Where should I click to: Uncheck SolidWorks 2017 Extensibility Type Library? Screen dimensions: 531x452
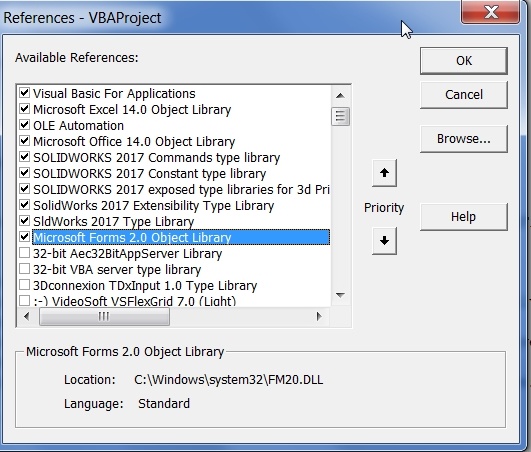[24, 205]
